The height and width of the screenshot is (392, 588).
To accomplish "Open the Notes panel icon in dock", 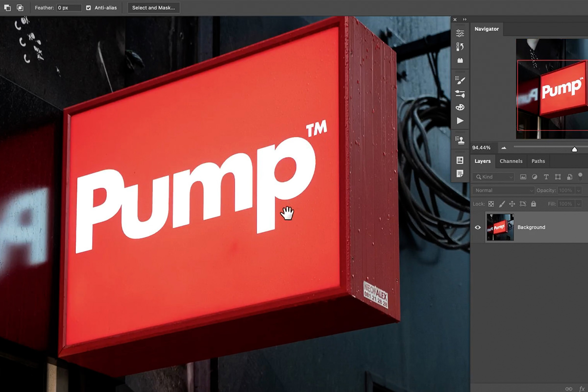I will 460,173.
